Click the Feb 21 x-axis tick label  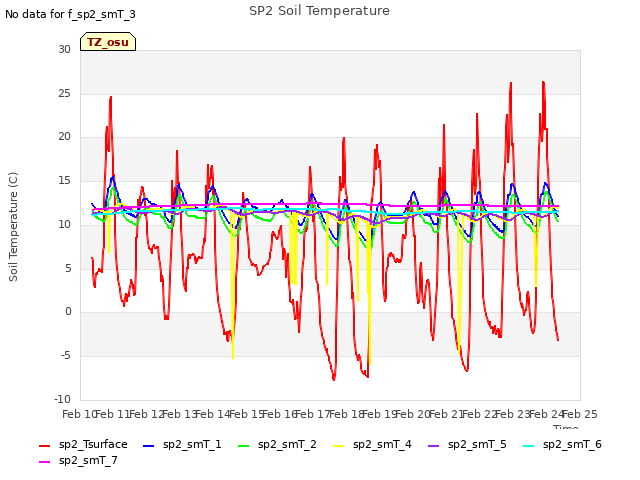pos(447,414)
